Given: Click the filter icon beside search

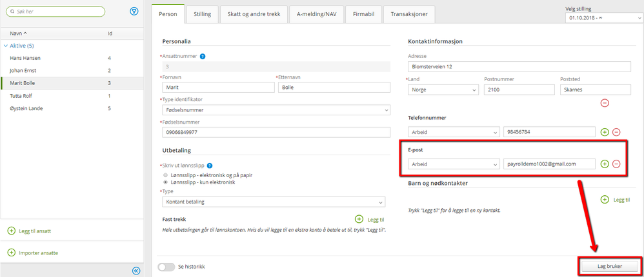Looking at the screenshot, I should [x=134, y=11].
